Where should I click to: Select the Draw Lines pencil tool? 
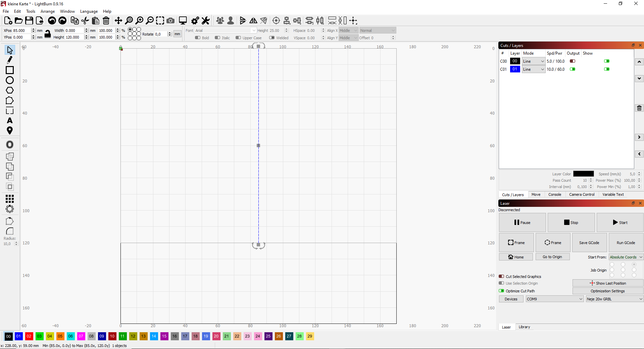pos(10,60)
